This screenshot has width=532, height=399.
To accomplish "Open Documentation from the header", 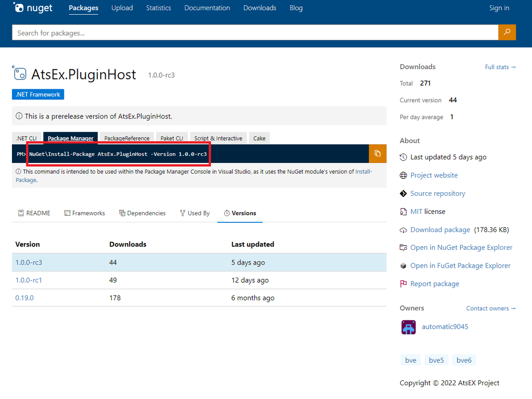I will [x=207, y=8].
